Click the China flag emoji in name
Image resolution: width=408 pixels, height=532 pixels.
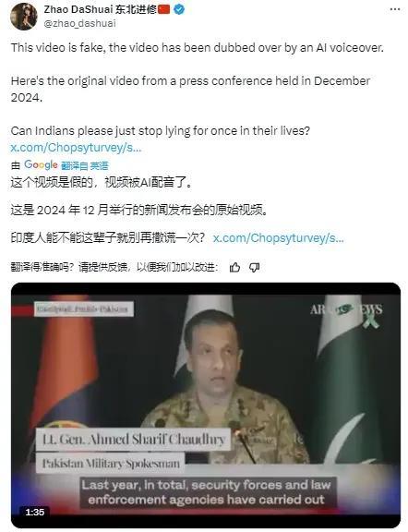[x=164, y=9]
